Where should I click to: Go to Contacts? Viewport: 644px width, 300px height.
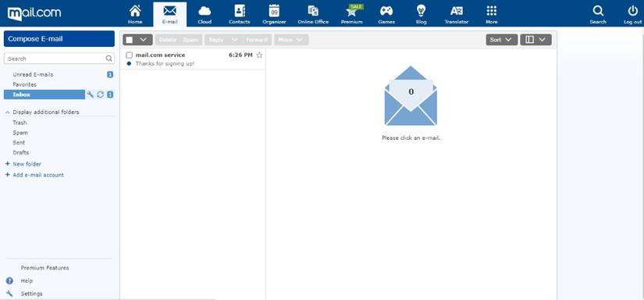[x=240, y=14]
